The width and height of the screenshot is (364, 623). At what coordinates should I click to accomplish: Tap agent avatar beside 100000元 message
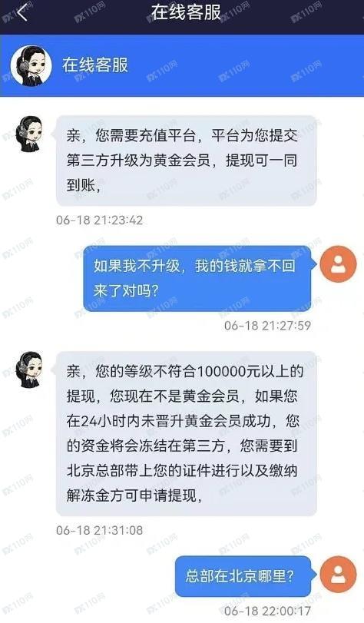click(x=29, y=369)
